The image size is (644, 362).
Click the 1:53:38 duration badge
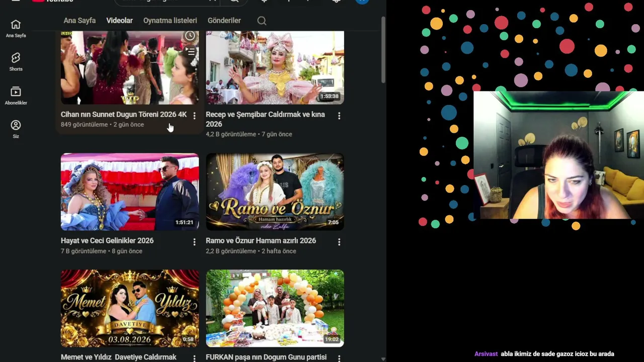click(330, 96)
